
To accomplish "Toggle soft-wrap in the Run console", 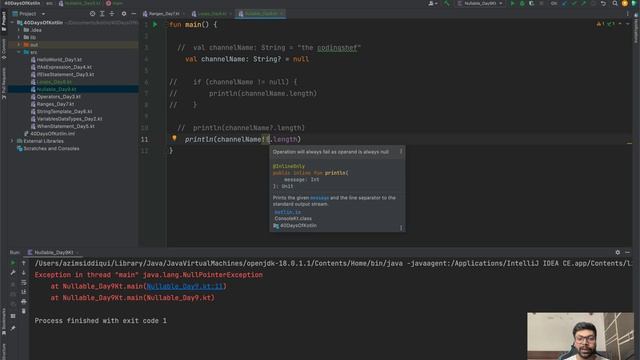I will pyautogui.click(x=24, y=282).
